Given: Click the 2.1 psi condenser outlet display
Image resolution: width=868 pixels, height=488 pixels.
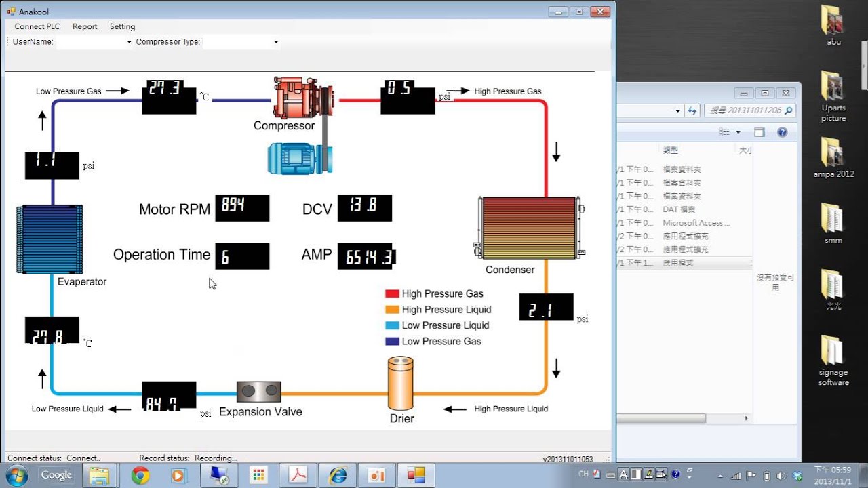Looking at the screenshot, I should point(547,307).
